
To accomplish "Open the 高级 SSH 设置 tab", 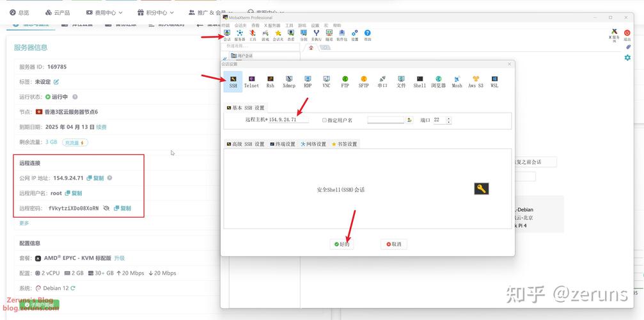I will (245, 144).
